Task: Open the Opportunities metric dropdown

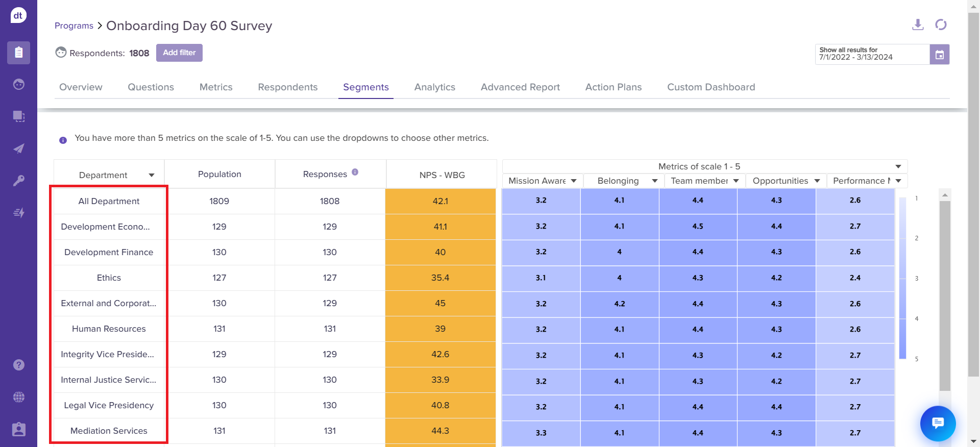Action: click(817, 181)
